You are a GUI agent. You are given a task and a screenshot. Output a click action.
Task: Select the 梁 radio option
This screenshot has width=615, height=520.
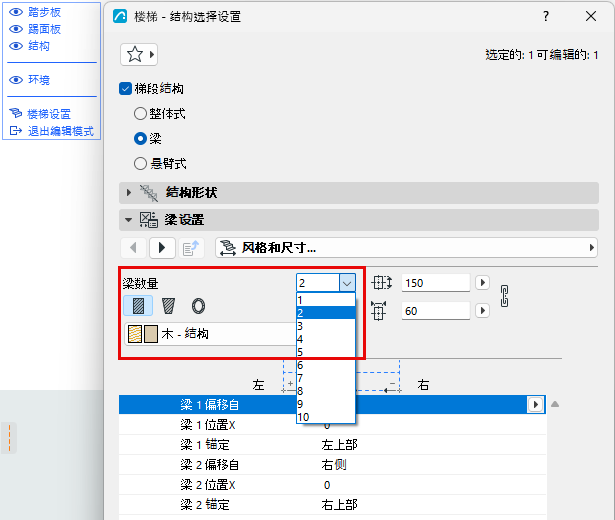coord(140,139)
